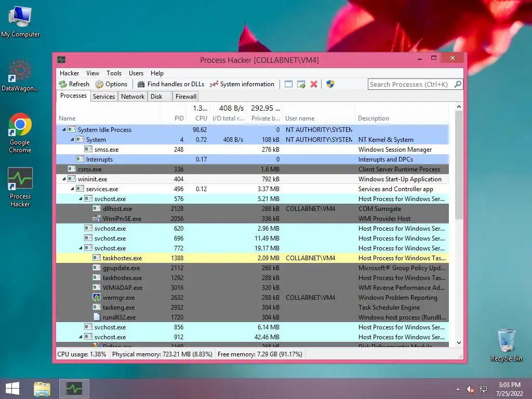Select the smss.exe process row
The height and width of the screenshot is (399, 532).
point(252,149)
